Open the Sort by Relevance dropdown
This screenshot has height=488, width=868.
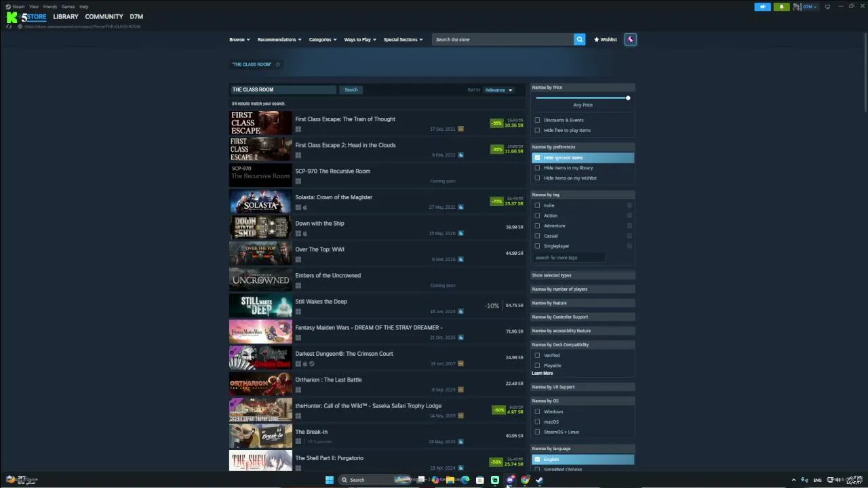(x=498, y=89)
